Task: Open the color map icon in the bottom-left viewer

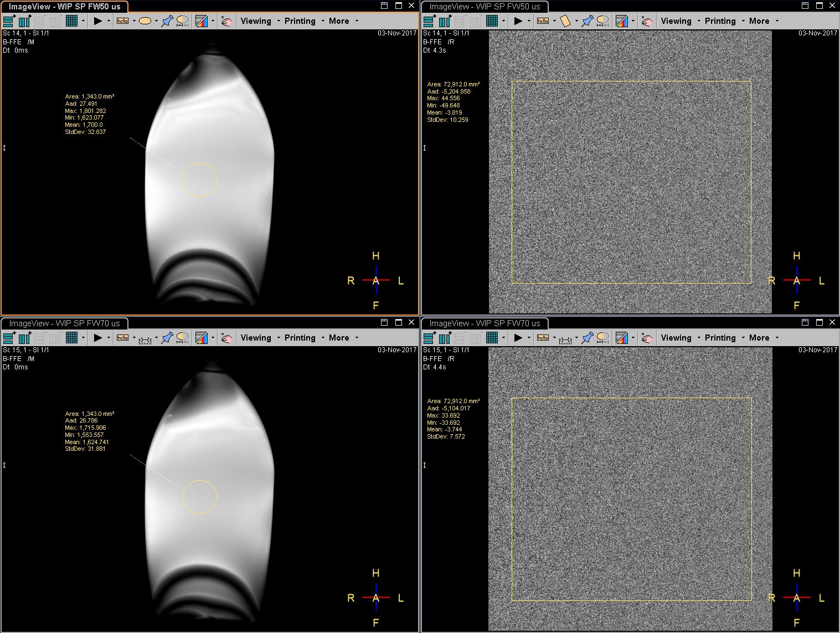Action: (202, 338)
